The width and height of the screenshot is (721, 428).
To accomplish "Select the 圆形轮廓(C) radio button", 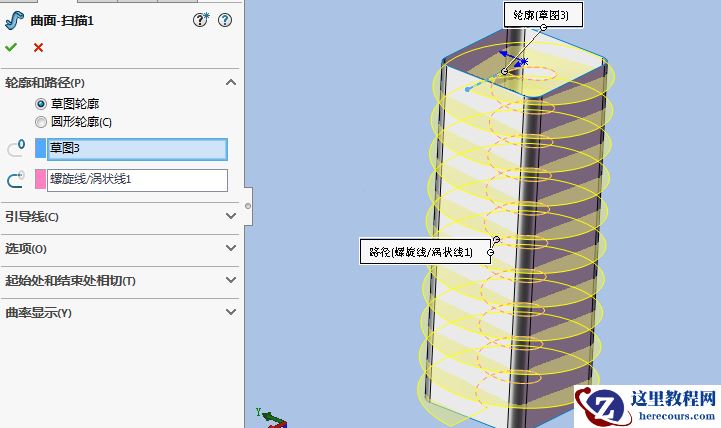I will [x=41, y=122].
